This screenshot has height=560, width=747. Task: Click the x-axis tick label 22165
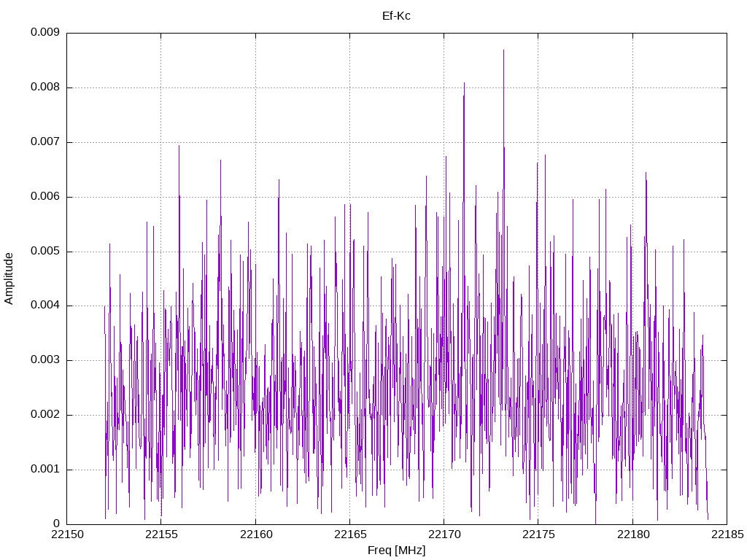click(x=350, y=534)
